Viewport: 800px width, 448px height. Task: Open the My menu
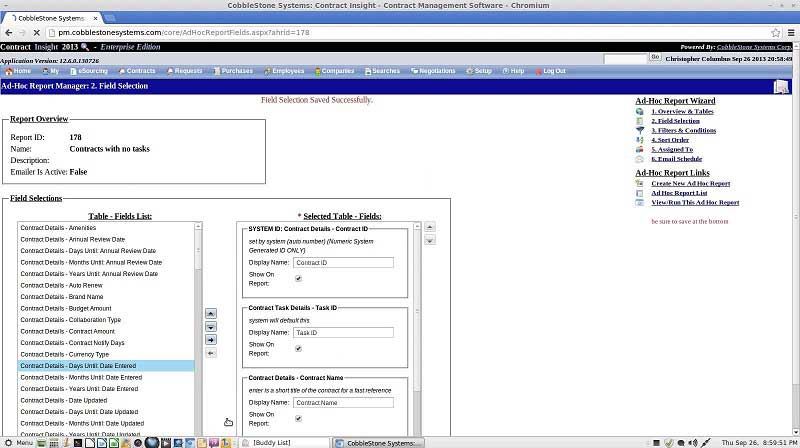[x=51, y=71]
